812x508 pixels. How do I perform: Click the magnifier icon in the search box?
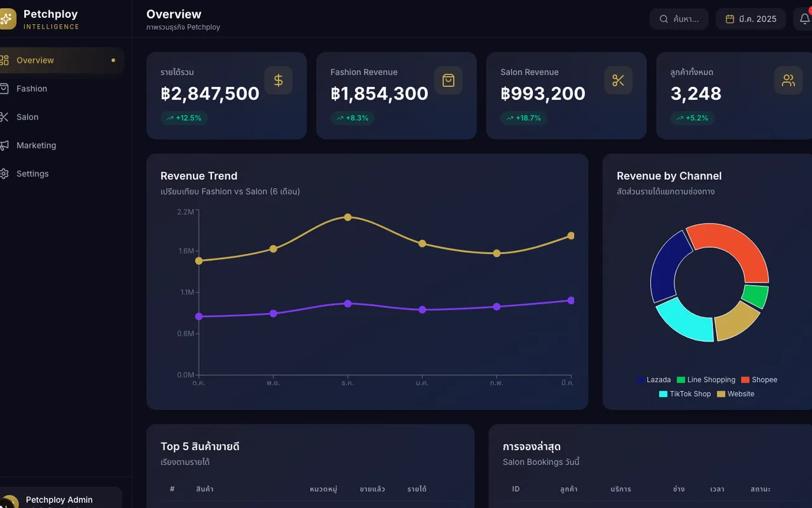pyautogui.click(x=664, y=19)
